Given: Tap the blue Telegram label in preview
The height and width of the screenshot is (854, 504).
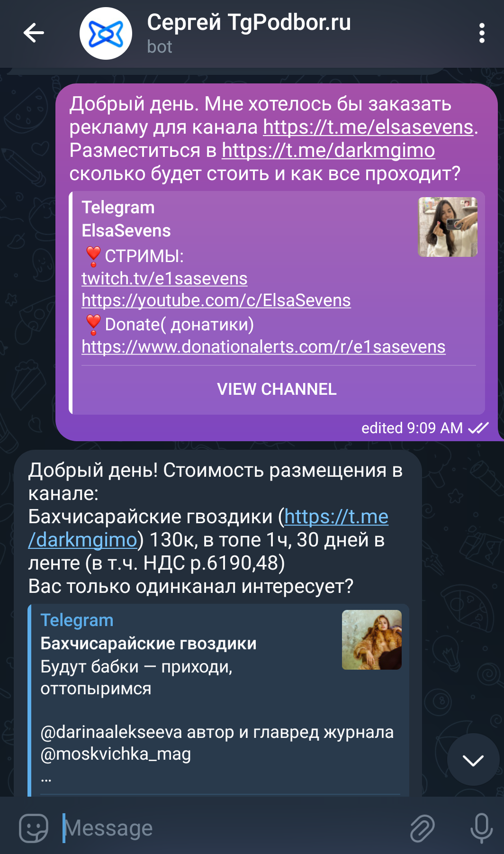Looking at the screenshot, I should click(77, 620).
